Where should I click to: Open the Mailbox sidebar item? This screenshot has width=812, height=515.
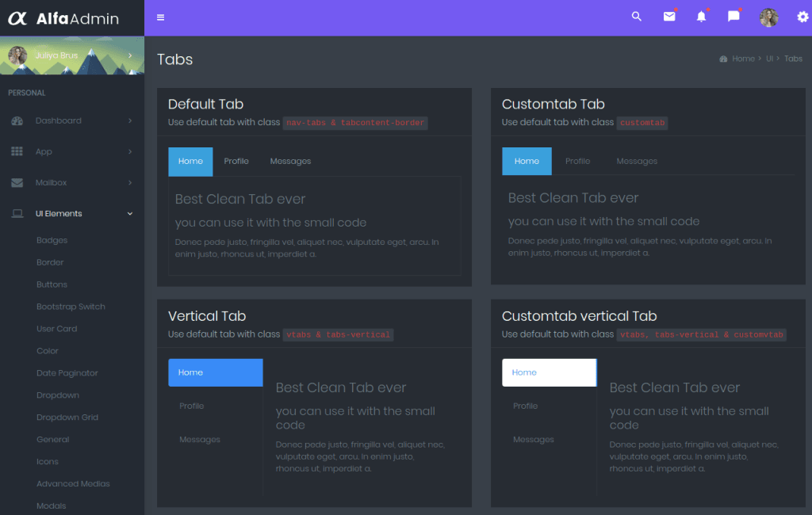click(x=72, y=183)
